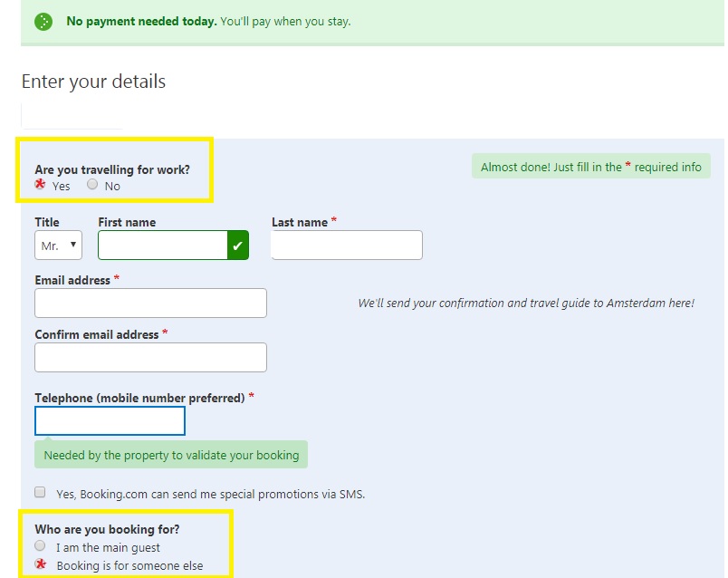Viewport: 728px width, 578px height.
Task: Click the Amsterdam travel guide confirmation note
Action: 525,303
